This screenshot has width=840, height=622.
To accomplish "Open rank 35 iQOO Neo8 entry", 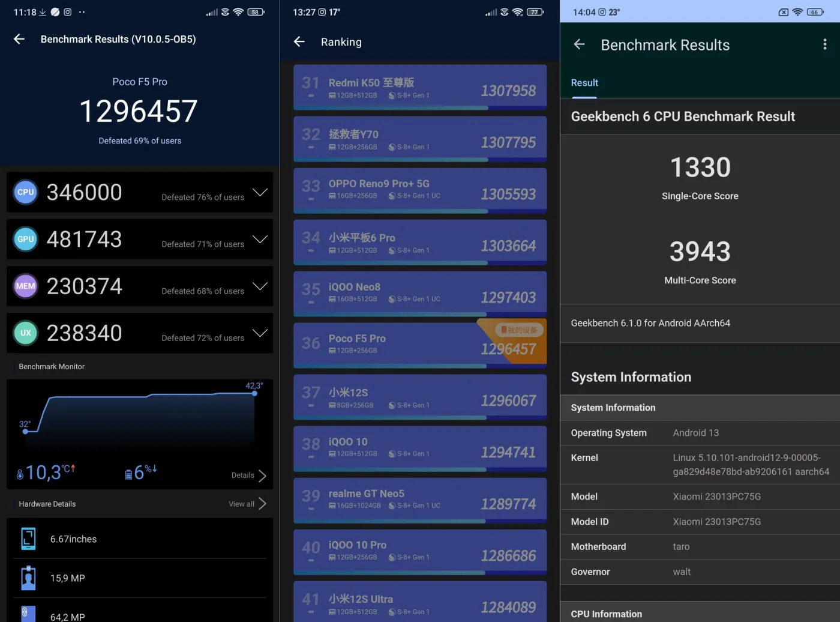I will [x=420, y=294].
